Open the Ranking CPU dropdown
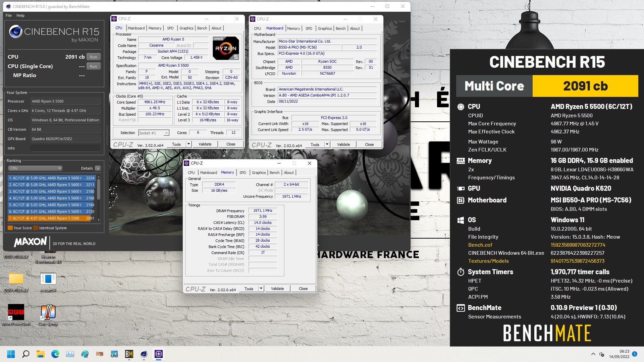The height and width of the screenshot is (362, 644). 35,168
